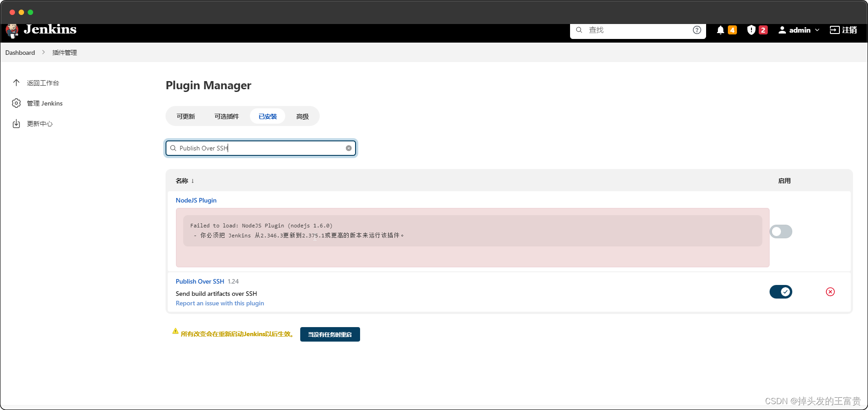
Task: Open security warnings shield icon
Action: pyautogui.click(x=751, y=30)
